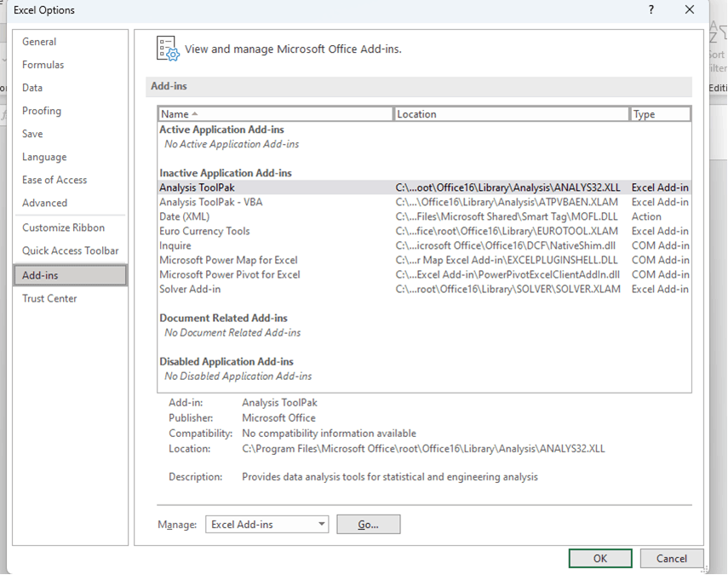
Task: Click the Action type cell
Action: pos(646,217)
